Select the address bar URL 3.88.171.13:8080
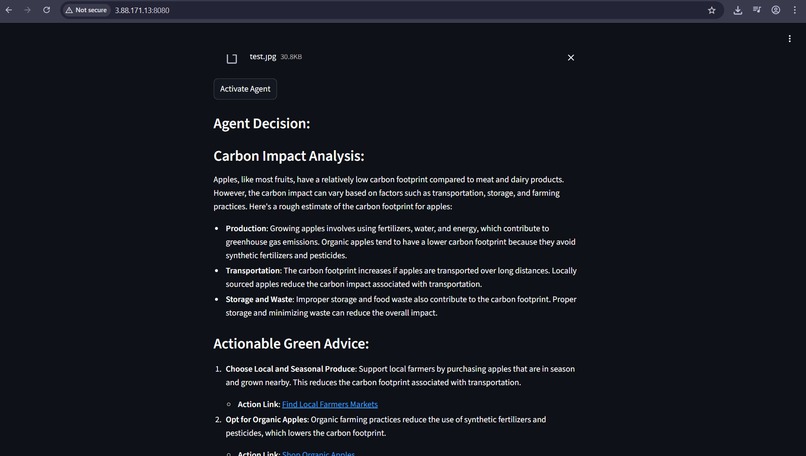806x456 pixels. pyautogui.click(x=142, y=10)
